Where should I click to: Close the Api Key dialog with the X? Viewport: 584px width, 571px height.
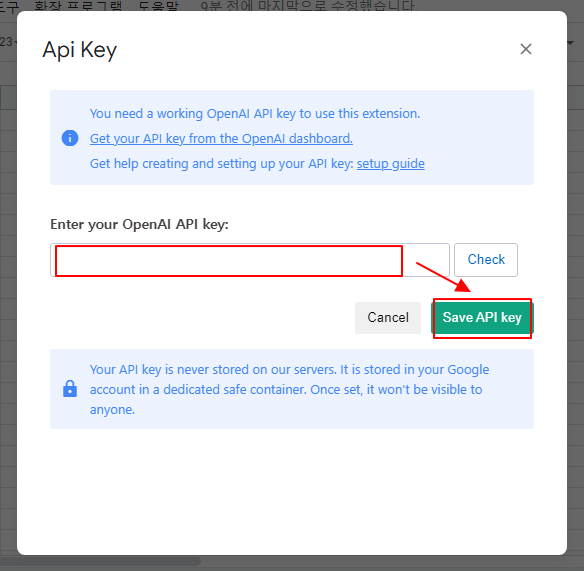click(x=526, y=49)
